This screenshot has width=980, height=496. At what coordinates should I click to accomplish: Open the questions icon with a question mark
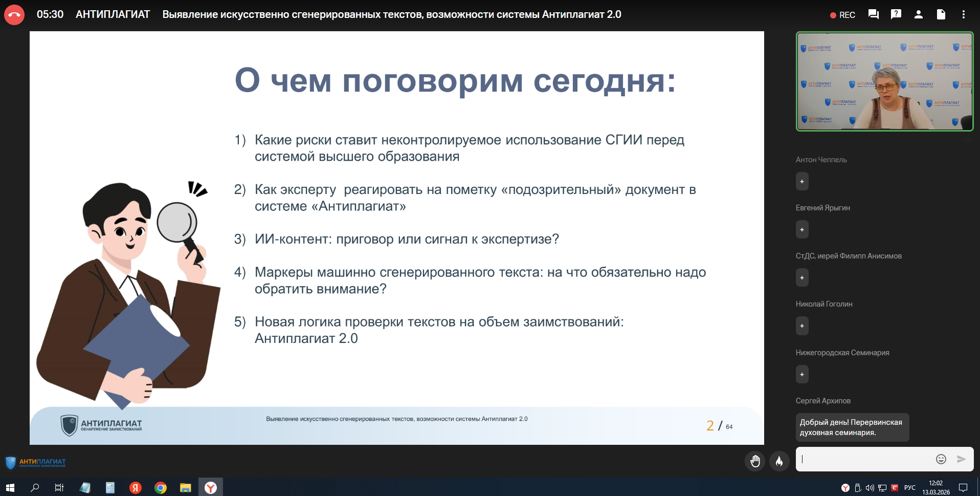coord(896,14)
